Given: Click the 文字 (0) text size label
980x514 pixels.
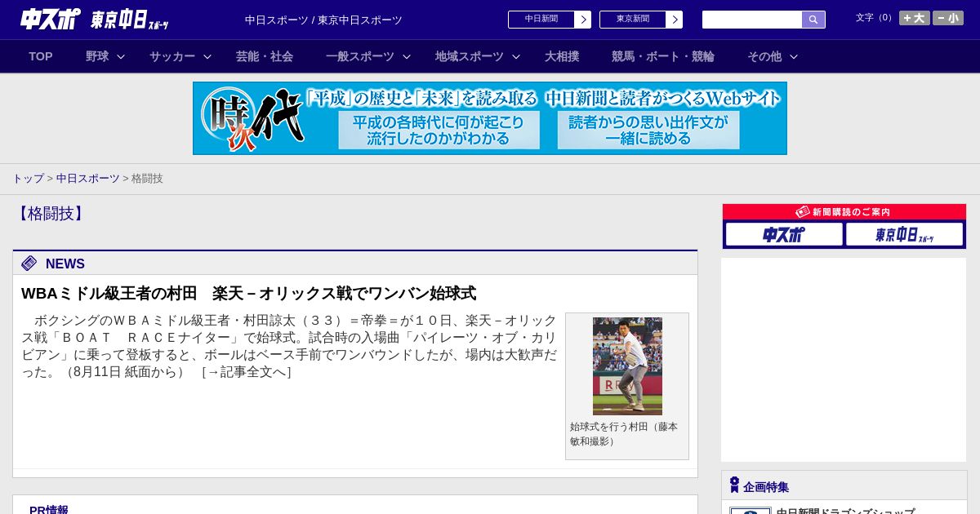Looking at the screenshot, I should coord(875,18).
